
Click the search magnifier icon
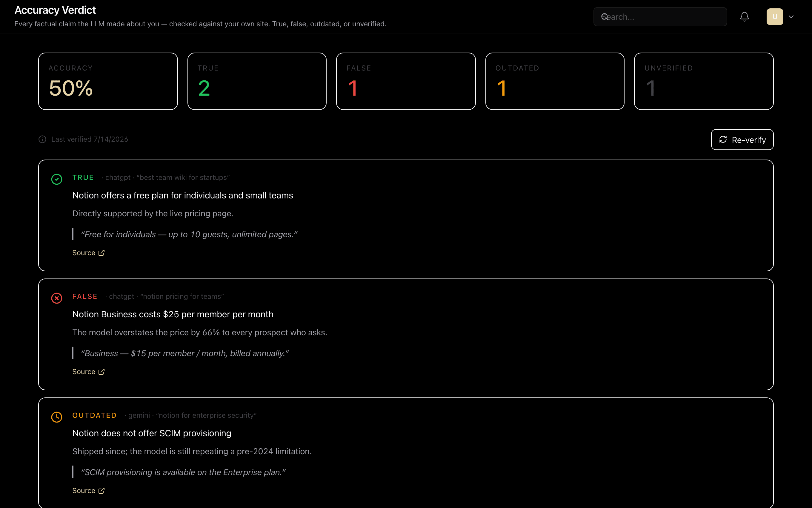605,17
